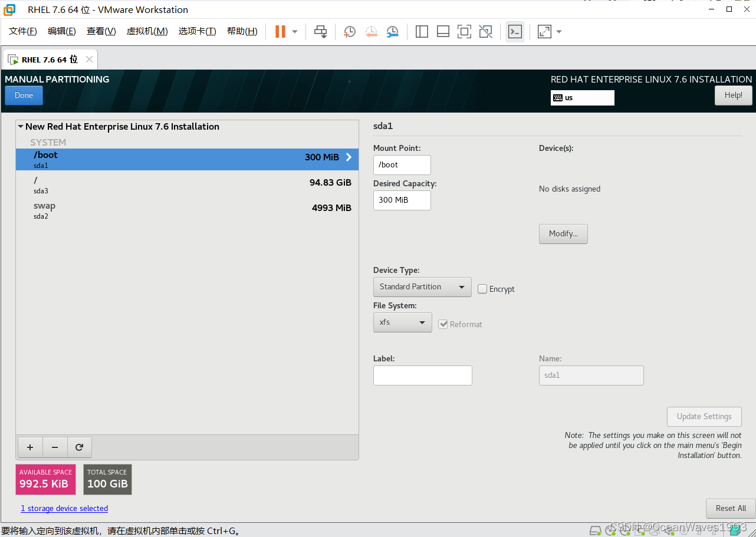This screenshot has width=756, height=537.
Task: Enter full screen mode
Action: 464,31
